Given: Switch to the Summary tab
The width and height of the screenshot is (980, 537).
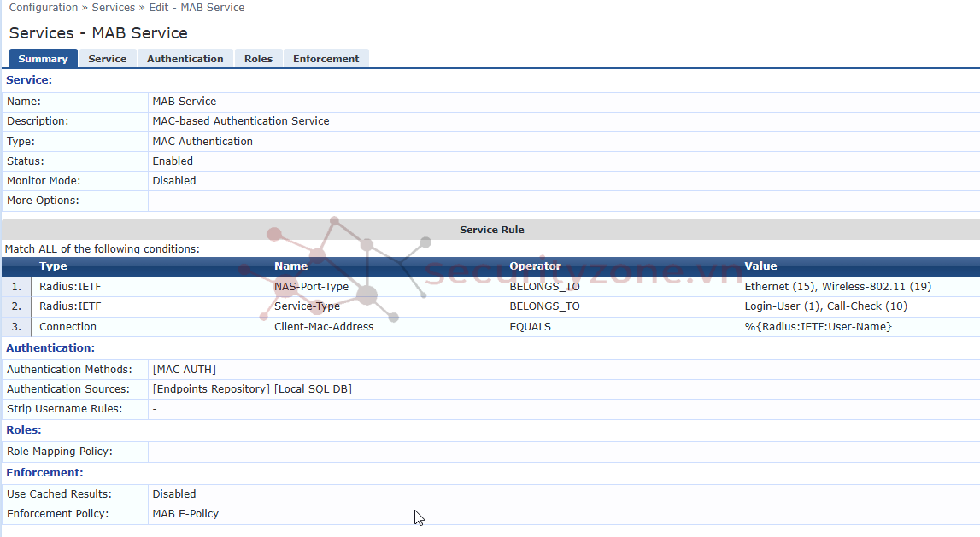Looking at the screenshot, I should pyautogui.click(x=43, y=59).
